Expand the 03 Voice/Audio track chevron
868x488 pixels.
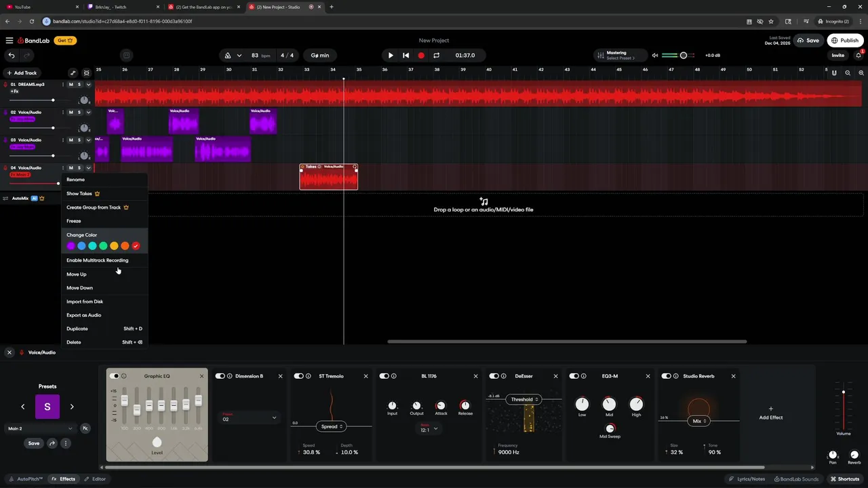88,140
